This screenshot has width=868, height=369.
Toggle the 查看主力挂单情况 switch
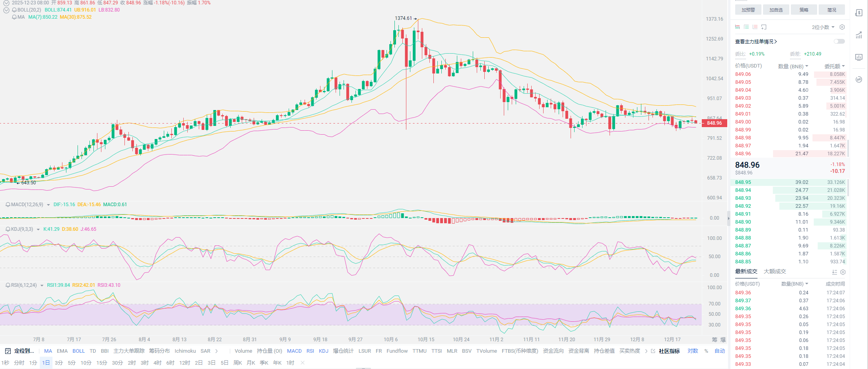(839, 41)
